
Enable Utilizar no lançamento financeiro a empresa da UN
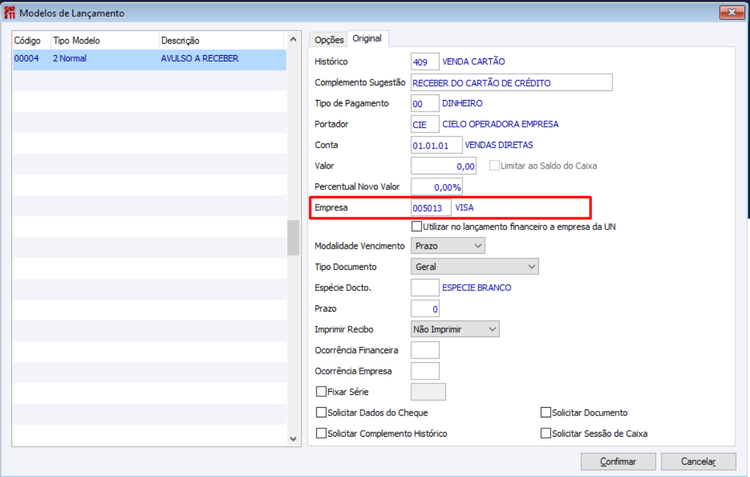click(417, 226)
